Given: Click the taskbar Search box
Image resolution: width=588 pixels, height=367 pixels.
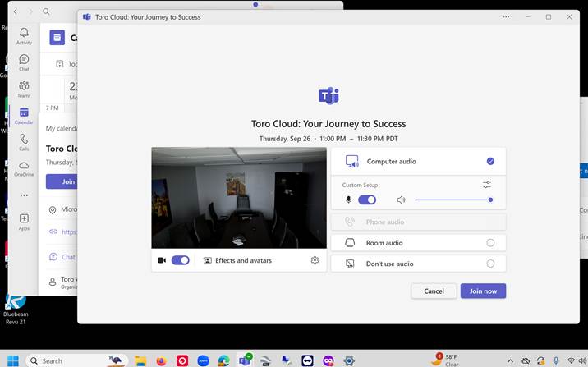Looking at the screenshot, I should (x=77, y=361).
